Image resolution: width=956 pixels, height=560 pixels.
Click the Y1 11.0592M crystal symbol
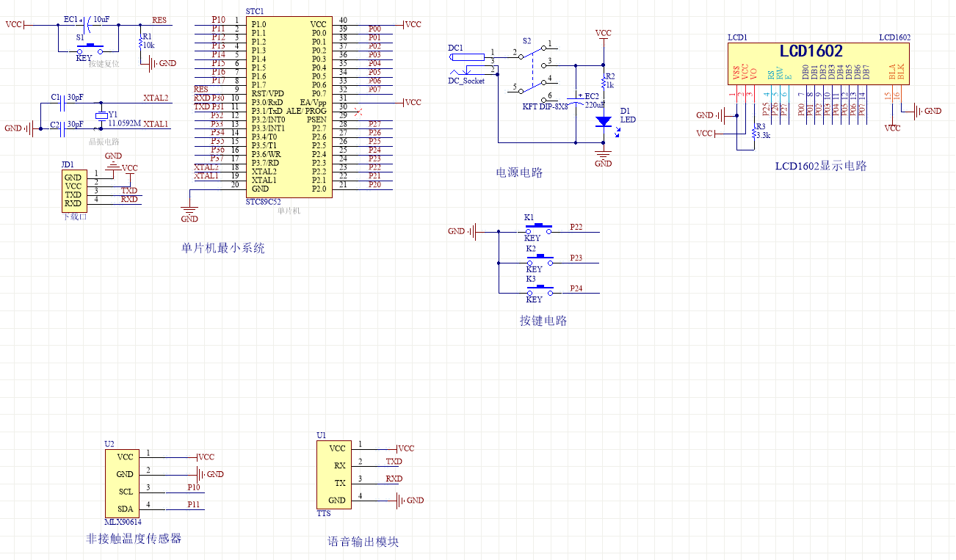pyautogui.click(x=101, y=116)
